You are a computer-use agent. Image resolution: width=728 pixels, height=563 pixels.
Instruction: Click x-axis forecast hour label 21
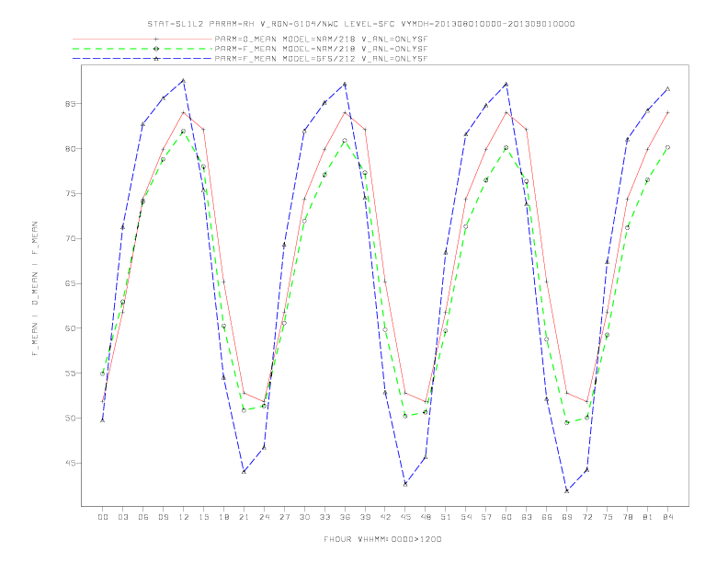pyautogui.click(x=245, y=517)
